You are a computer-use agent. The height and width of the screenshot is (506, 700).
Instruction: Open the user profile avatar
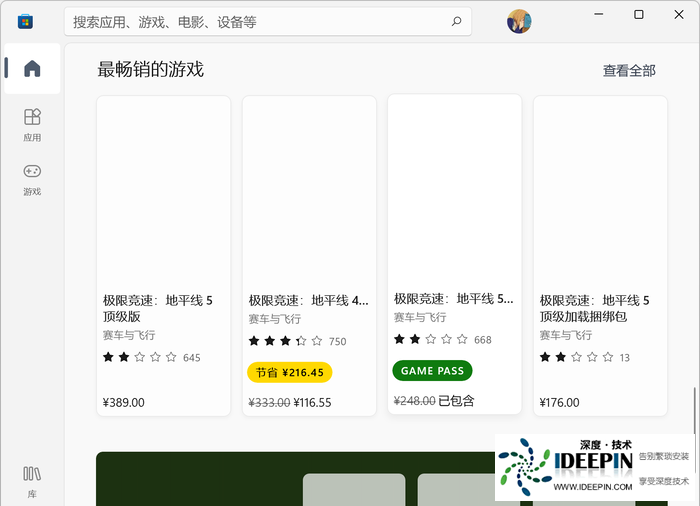point(519,21)
